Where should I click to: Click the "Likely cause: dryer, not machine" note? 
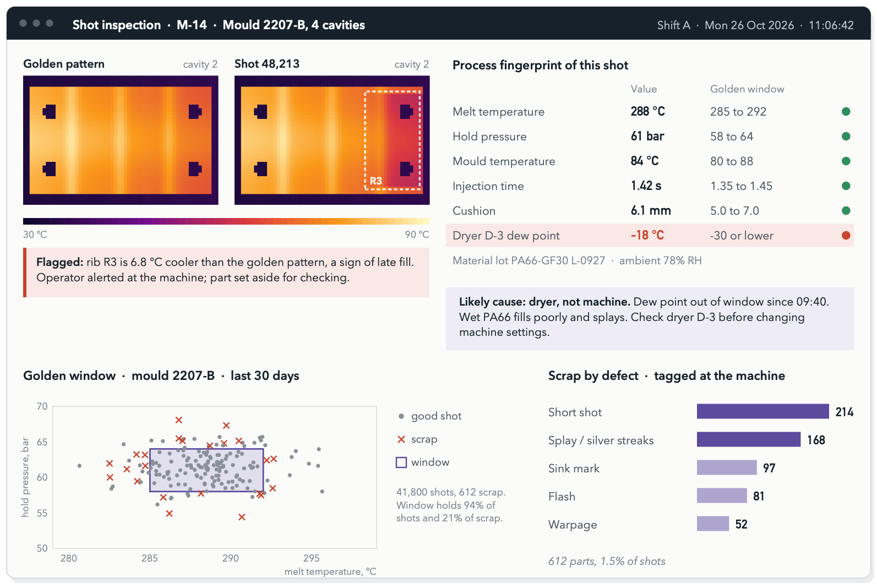[x=650, y=318]
